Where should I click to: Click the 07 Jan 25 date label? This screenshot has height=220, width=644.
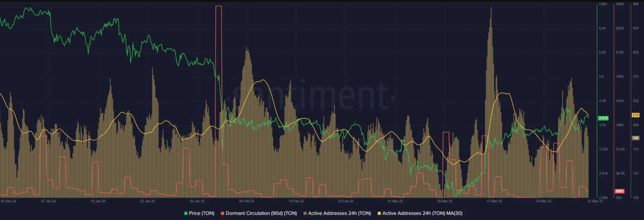[48, 201]
